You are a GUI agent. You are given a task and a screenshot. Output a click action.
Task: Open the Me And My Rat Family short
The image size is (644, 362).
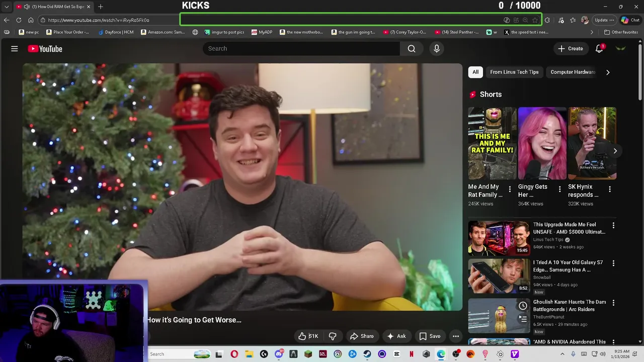click(492, 143)
